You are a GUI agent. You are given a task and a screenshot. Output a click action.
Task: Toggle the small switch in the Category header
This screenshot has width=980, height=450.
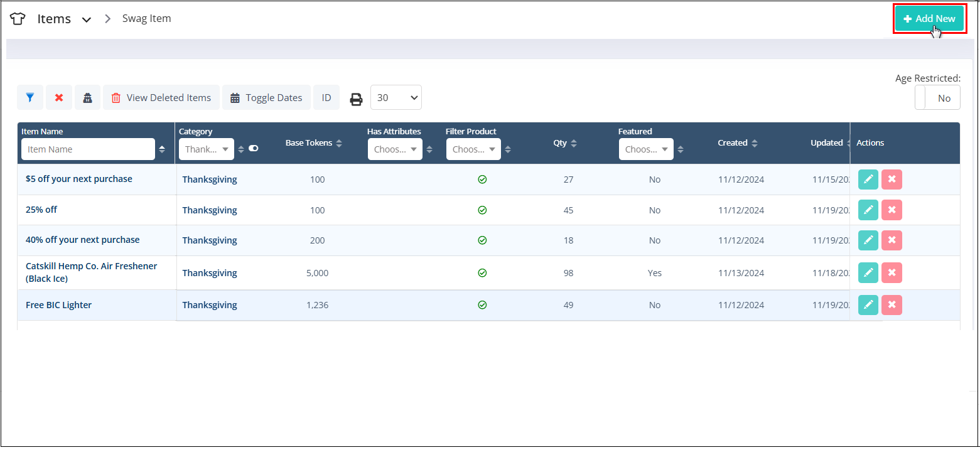click(254, 149)
